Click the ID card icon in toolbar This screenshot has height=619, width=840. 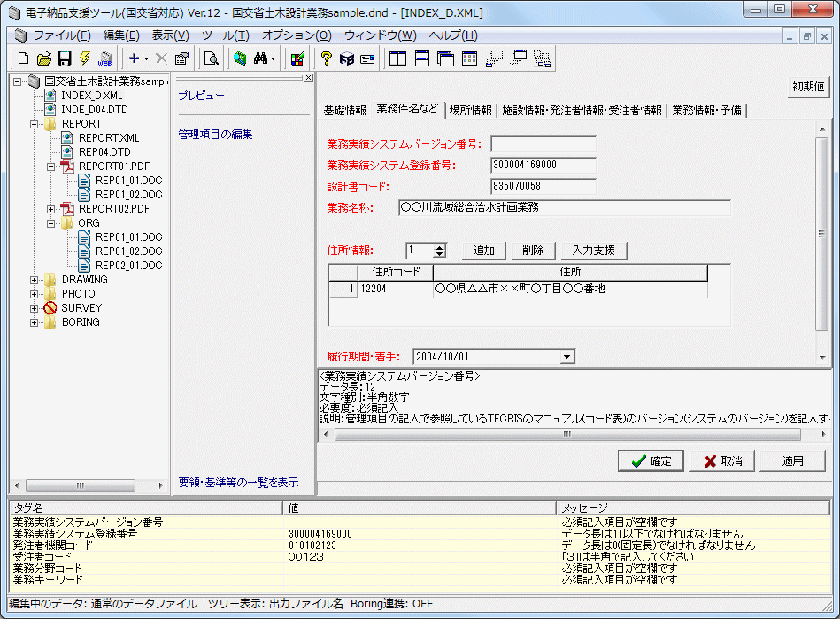[x=367, y=59]
